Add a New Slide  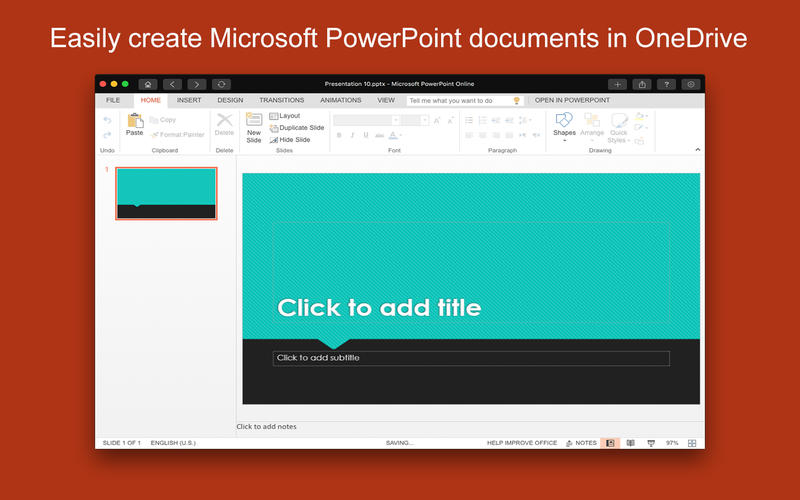click(x=254, y=128)
